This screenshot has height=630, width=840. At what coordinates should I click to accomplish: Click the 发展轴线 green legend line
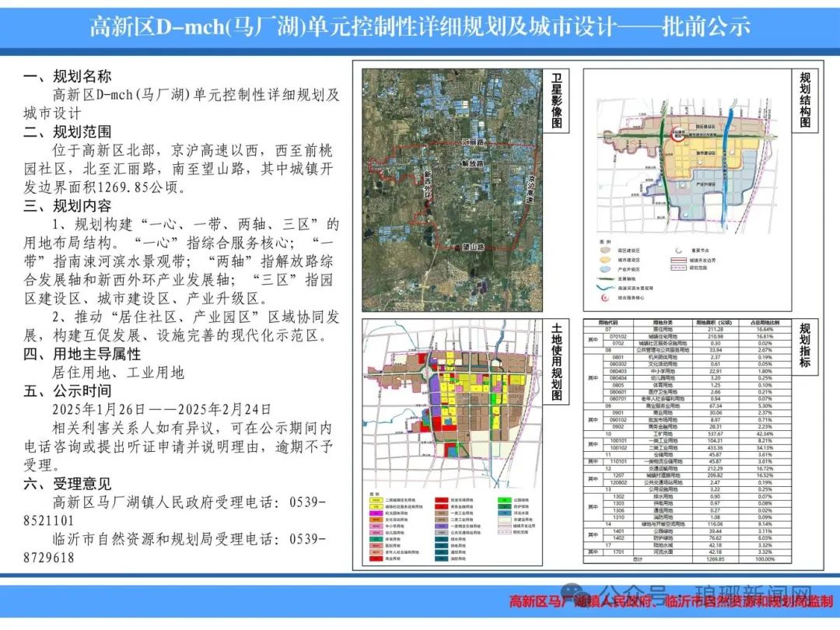click(x=604, y=277)
